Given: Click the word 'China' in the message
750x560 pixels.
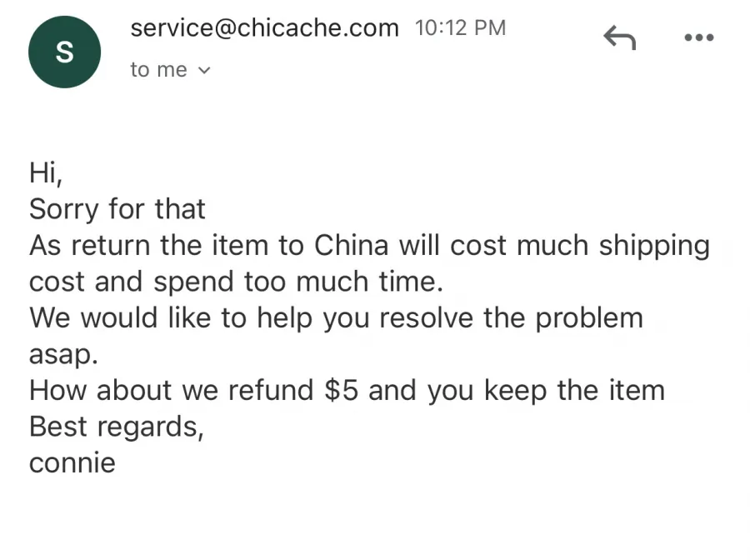Looking at the screenshot, I should pos(351,245).
